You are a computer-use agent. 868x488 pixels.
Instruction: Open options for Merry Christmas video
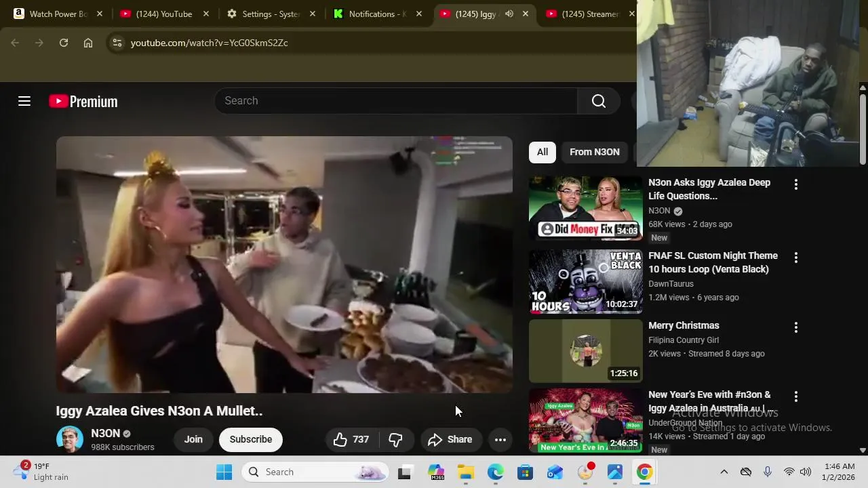pyautogui.click(x=796, y=327)
